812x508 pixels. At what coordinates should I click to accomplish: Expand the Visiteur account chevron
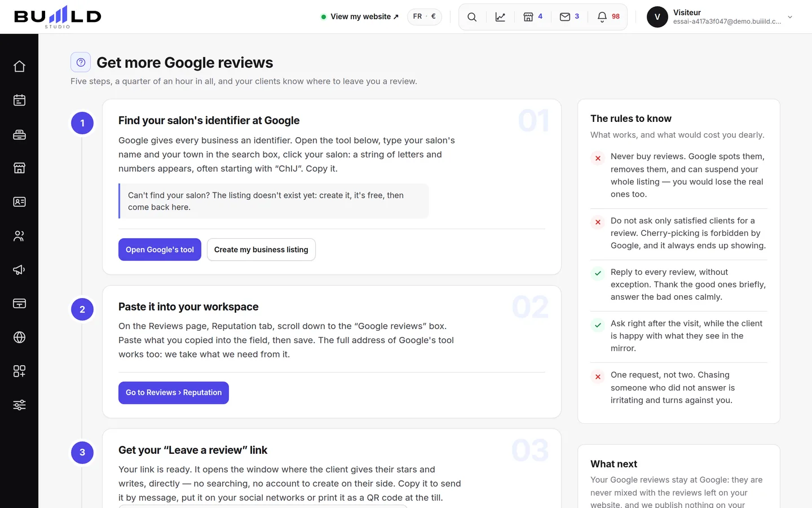pos(790,17)
